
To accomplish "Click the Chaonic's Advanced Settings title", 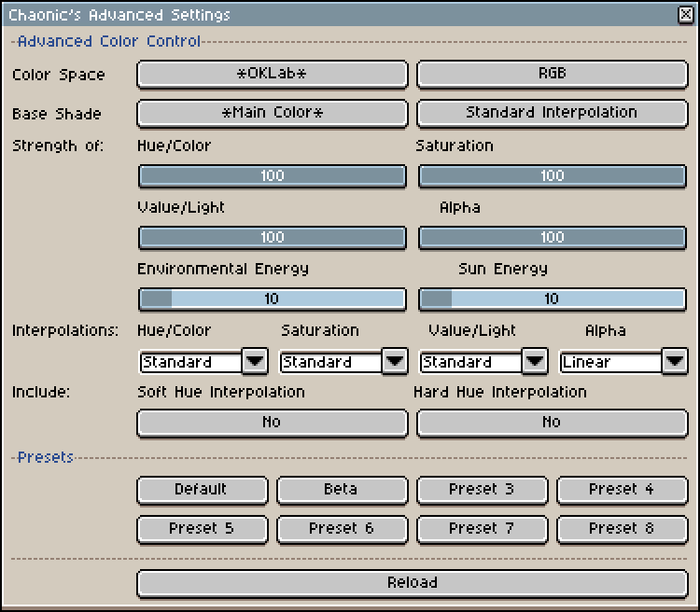I will pos(119,15).
